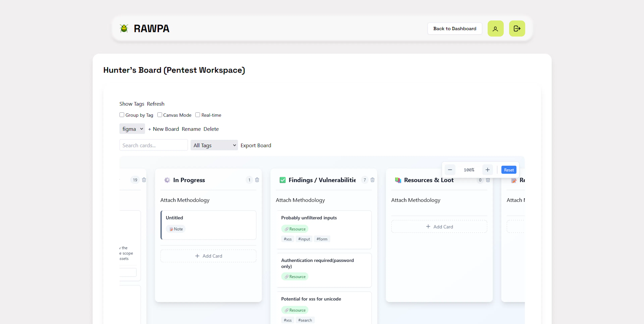Click the Show Tags option
The width and height of the screenshot is (644, 324).
(x=132, y=104)
